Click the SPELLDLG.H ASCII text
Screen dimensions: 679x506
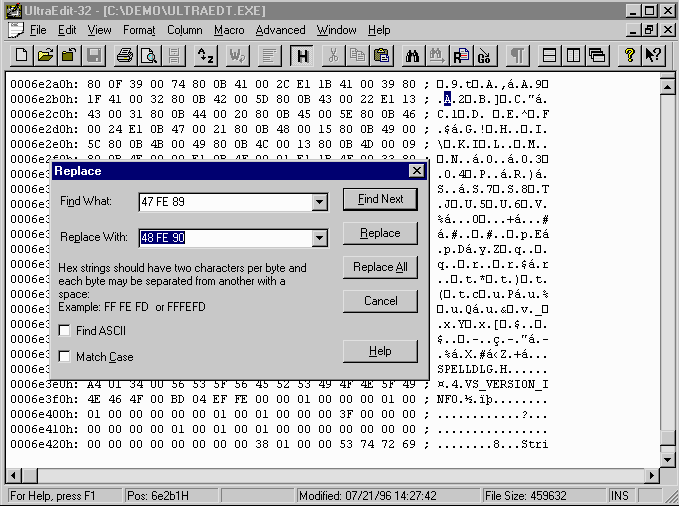474,369
